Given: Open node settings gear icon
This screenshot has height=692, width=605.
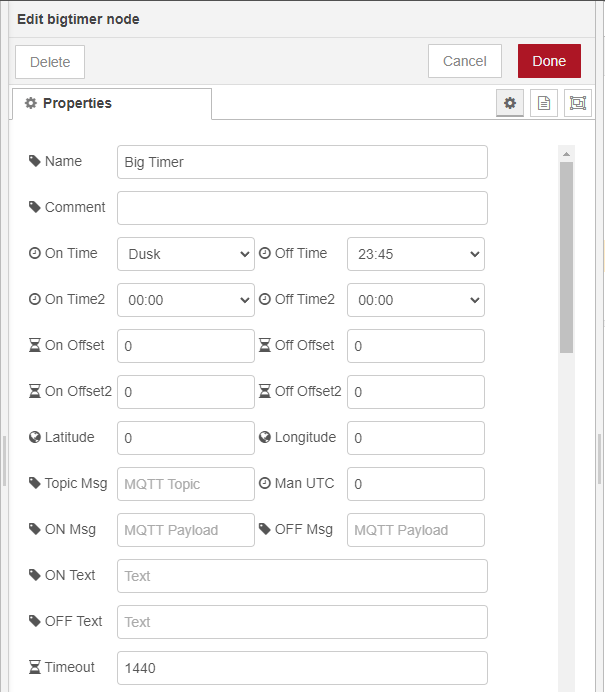Looking at the screenshot, I should click(x=510, y=103).
